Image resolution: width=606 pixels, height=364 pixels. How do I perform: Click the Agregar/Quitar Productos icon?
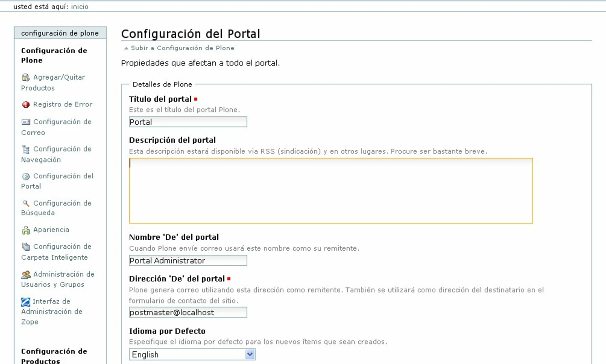click(x=25, y=77)
